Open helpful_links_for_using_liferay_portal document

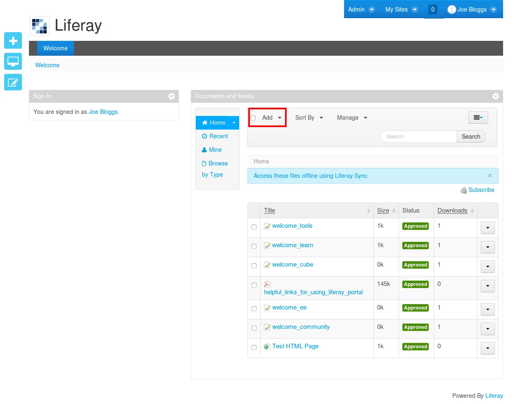point(313,292)
